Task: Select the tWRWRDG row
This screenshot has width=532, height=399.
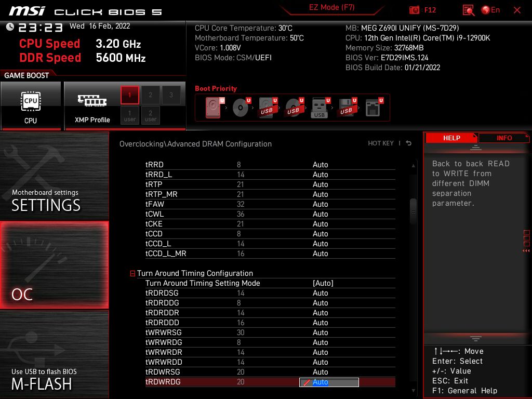Action: tap(270, 342)
